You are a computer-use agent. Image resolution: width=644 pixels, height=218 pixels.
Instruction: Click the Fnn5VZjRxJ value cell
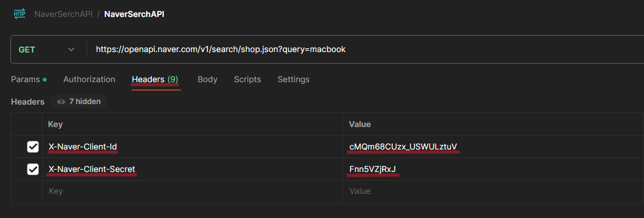(493, 169)
